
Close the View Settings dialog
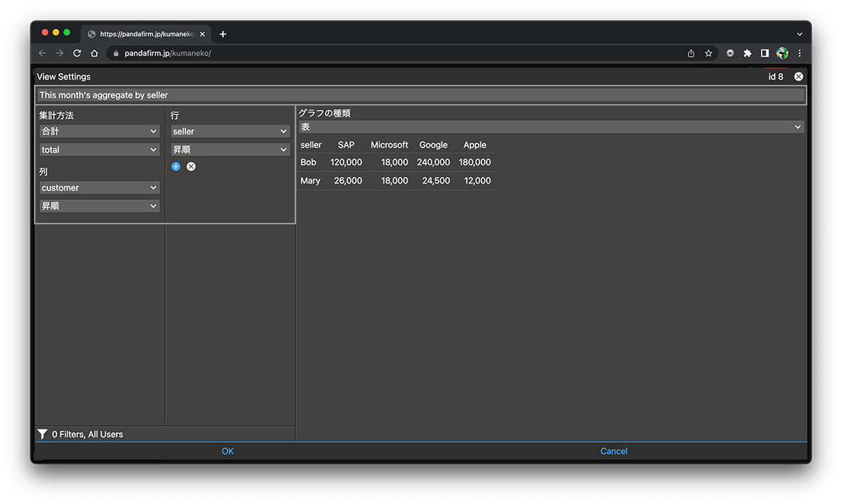coord(798,77)
